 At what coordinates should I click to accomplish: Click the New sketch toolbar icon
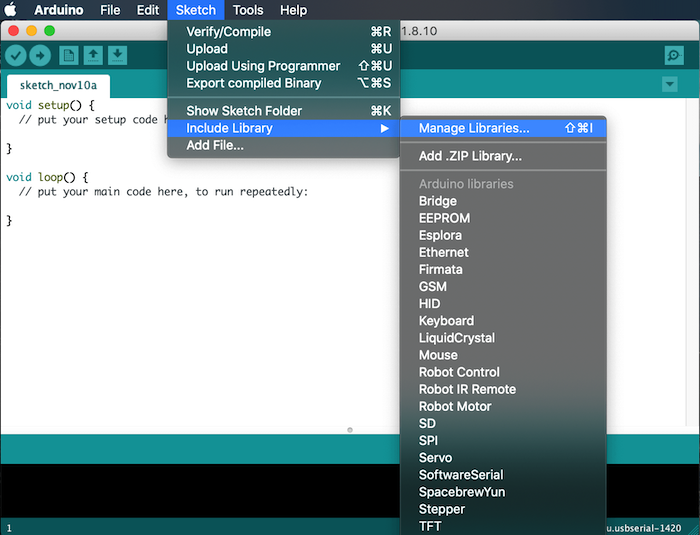pos(69,56)
